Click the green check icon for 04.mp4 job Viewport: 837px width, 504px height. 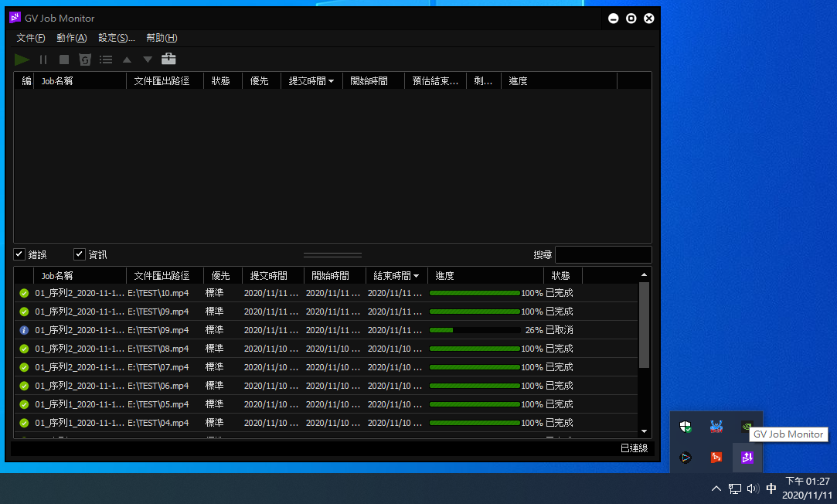(x=24, y=423)
